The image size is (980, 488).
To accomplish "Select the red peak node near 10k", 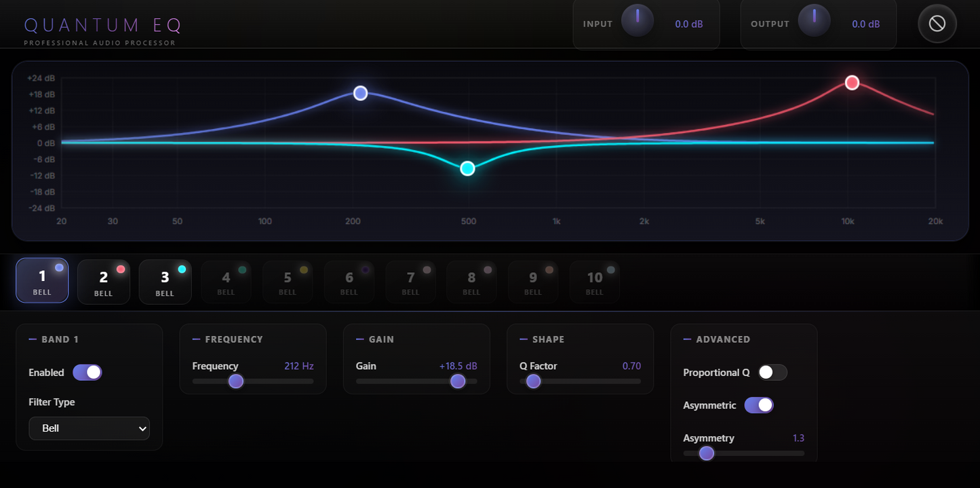I will pos(852,82).
